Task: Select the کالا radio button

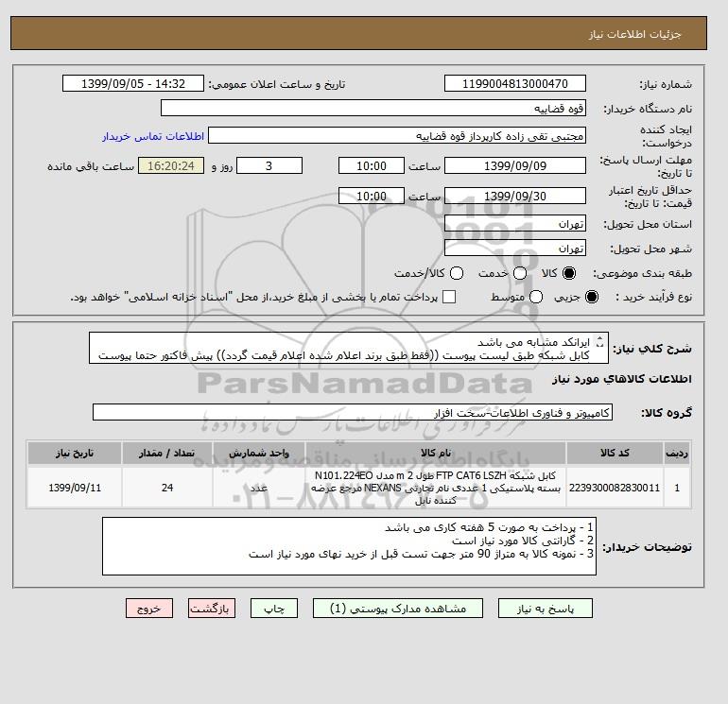Action: point(569,273)
